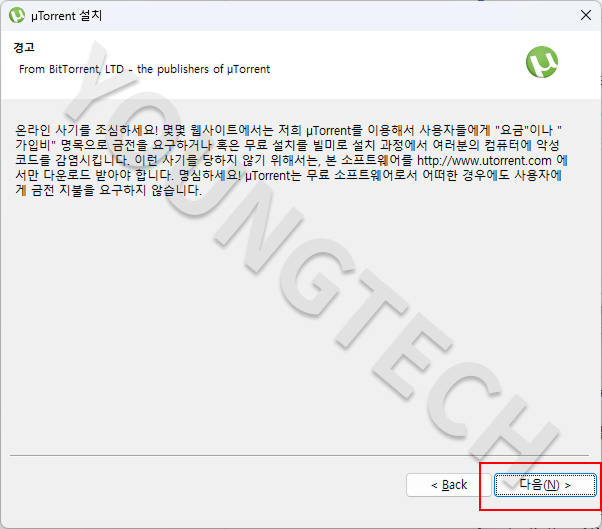The image size is (602, 529).
Task: Click the http://www.utorrent.com URL text
Action: coord(484,160)
